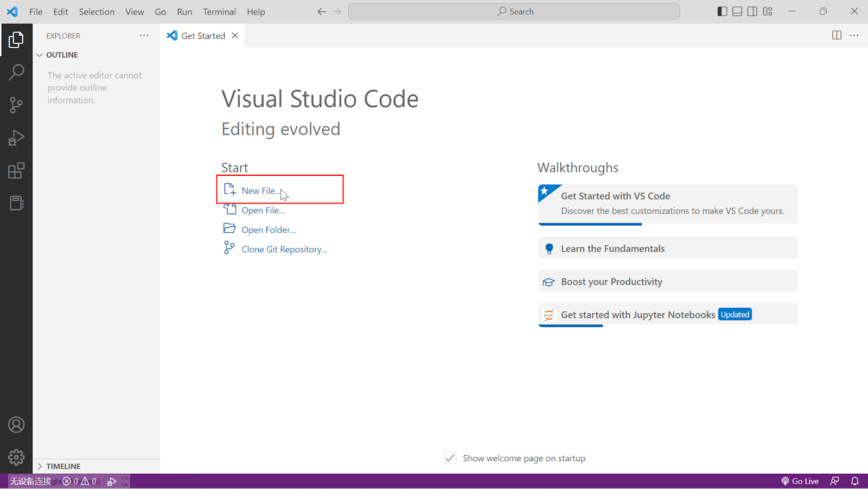
Task: Click the Clone Git Repository link
Action: tap(284, 249)
